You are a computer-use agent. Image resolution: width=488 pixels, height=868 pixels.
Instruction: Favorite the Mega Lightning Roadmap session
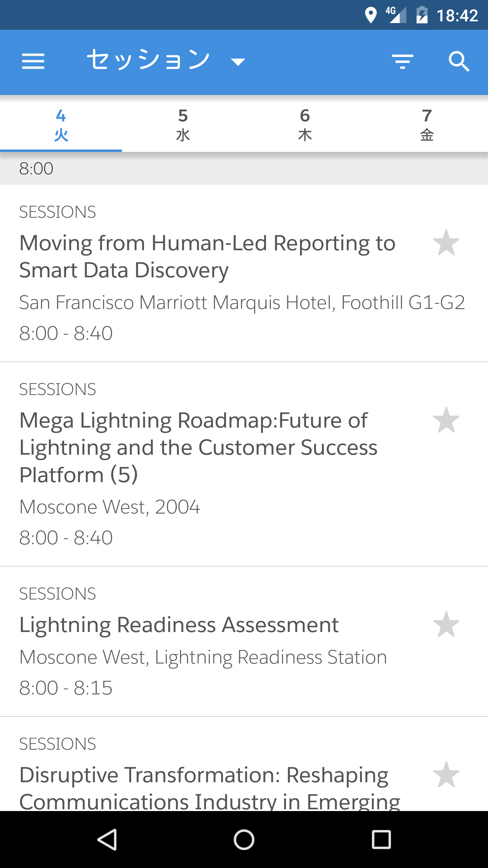coord(446,420)
